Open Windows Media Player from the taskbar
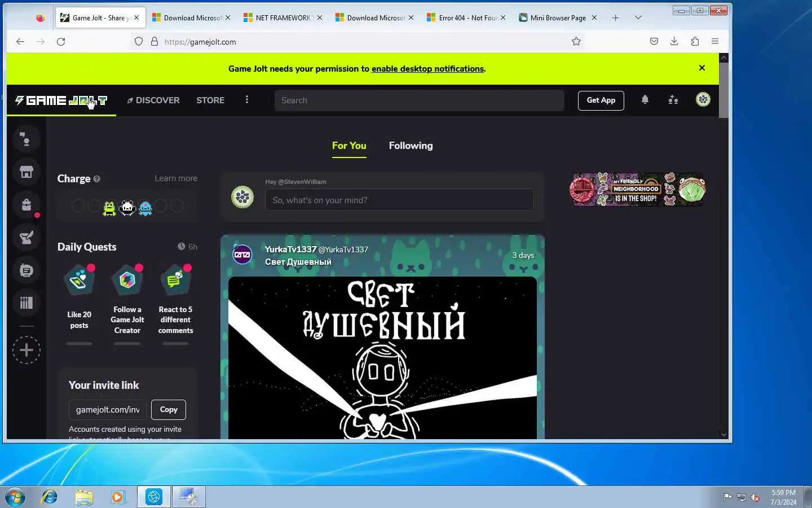The height and width of the screenshot is (508, 812). tap(117, 497)
